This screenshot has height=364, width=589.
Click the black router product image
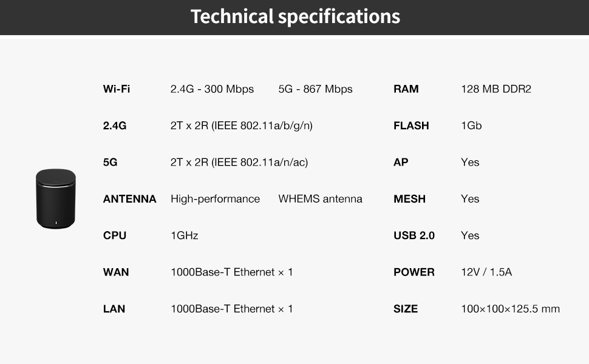click(x=56, y=198)
